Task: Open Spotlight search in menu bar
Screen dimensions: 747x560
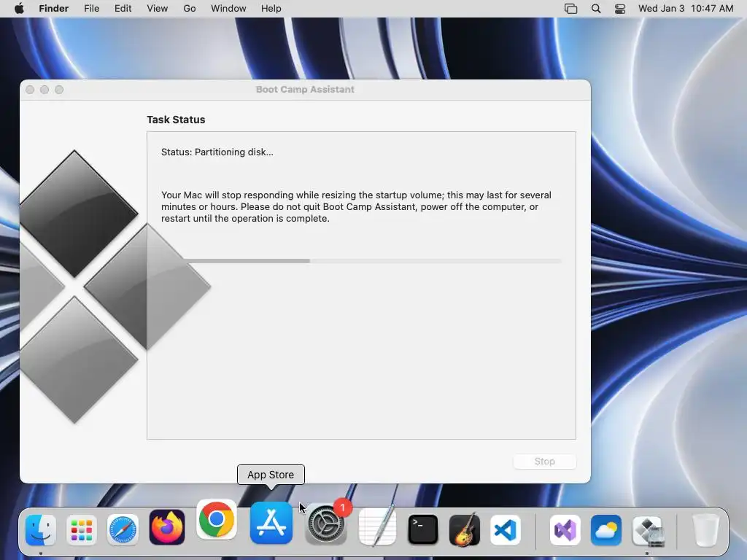Action: (x=595, y=9)
